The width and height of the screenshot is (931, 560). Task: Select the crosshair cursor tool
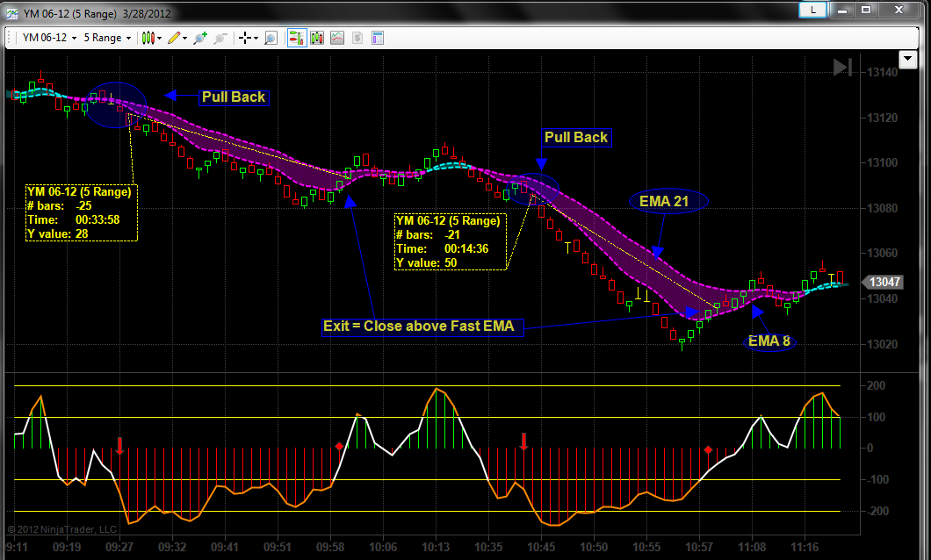(245, 38)
